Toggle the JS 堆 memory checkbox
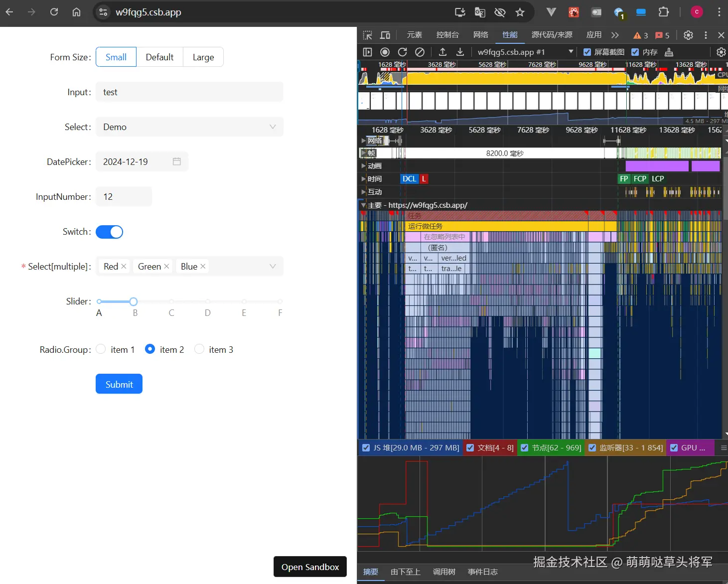728x584 pixels. coord(366,447)
